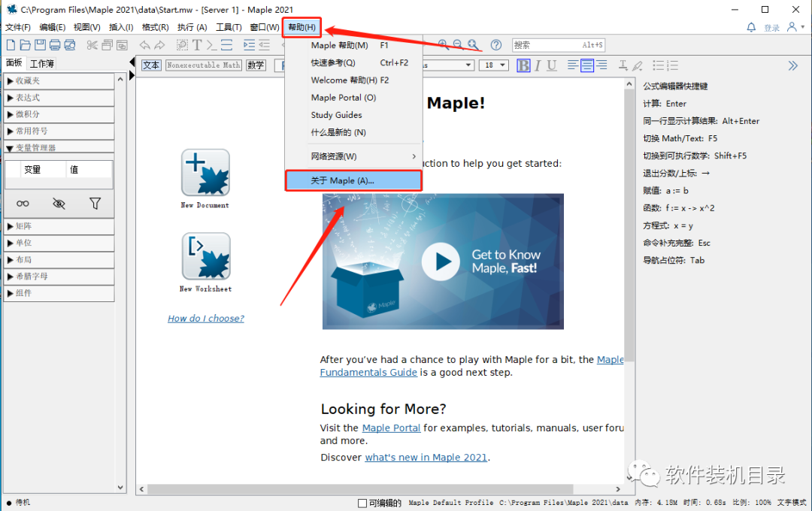Screen dimensions: 812x511
Task: Save the document with the floppy icon
Action: (40, 45)
